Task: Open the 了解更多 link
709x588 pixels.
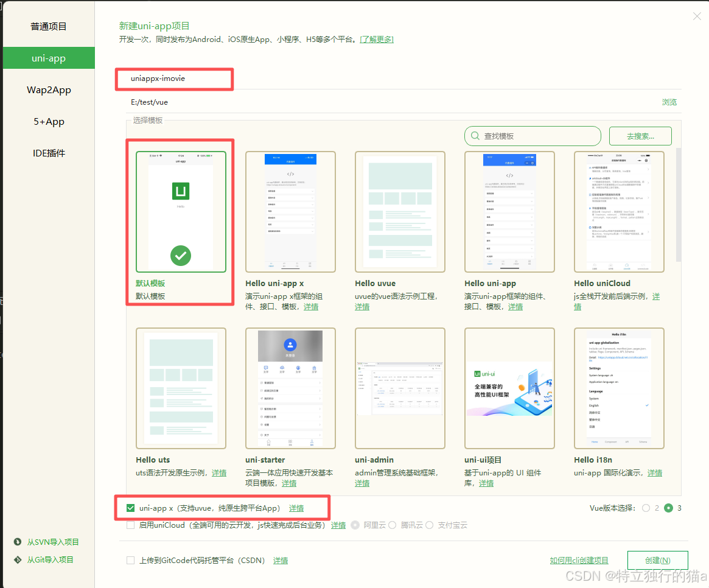Action: coord(377,40)
